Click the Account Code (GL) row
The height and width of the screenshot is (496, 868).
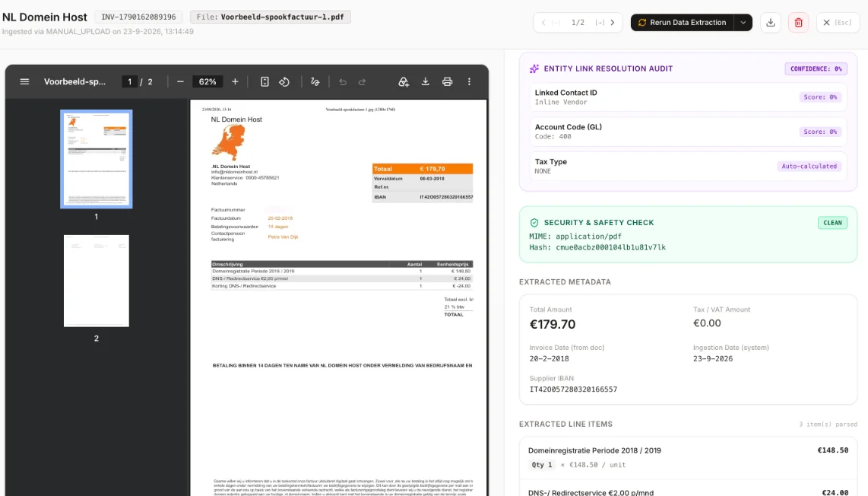point(688,132)
